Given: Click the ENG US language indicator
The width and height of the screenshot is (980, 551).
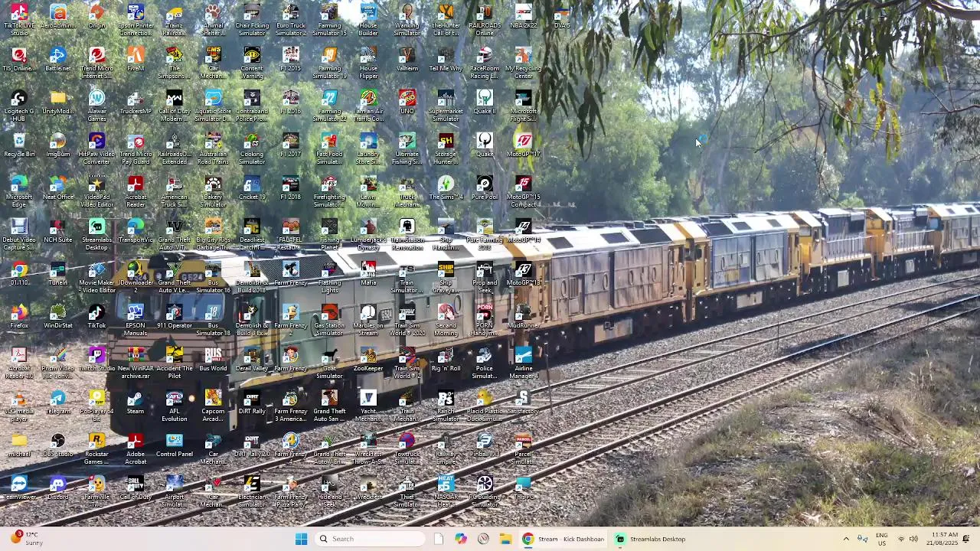Looking at the screenshot, I should (882, 539).
